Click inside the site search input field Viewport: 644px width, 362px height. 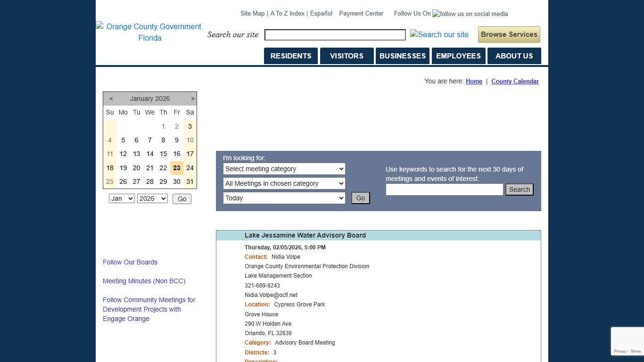pos(335,34)
